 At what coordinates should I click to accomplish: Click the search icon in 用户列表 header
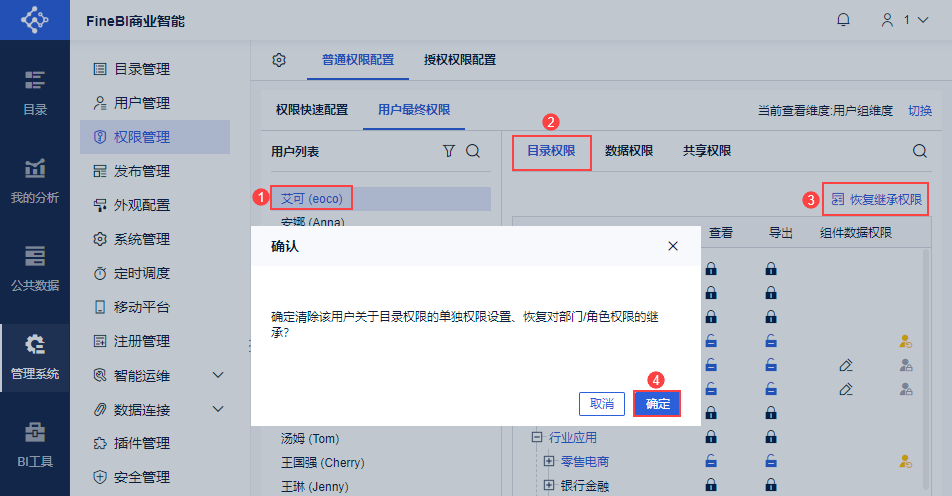(x=473, y=151)
